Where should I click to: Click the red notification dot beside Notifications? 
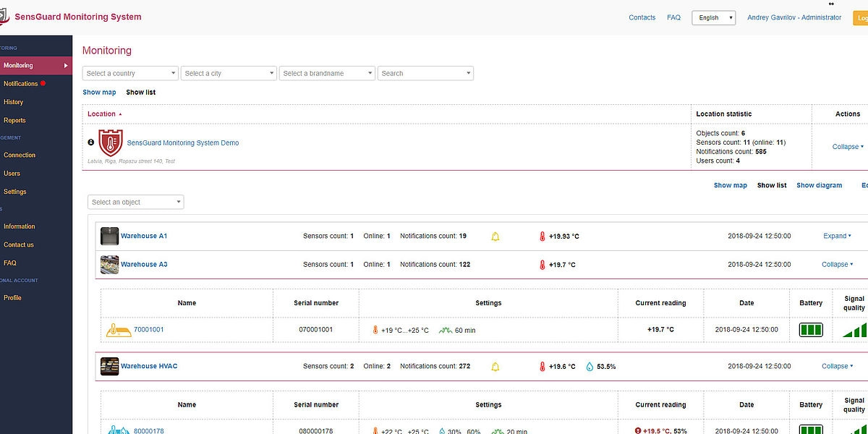tap(43, 83)
